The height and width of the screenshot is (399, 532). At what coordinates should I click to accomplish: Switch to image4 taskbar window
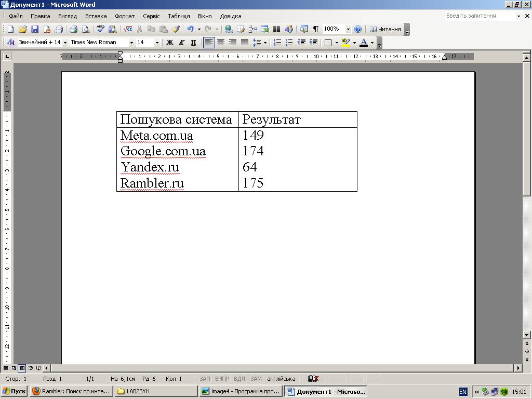(x=241, y=391)
